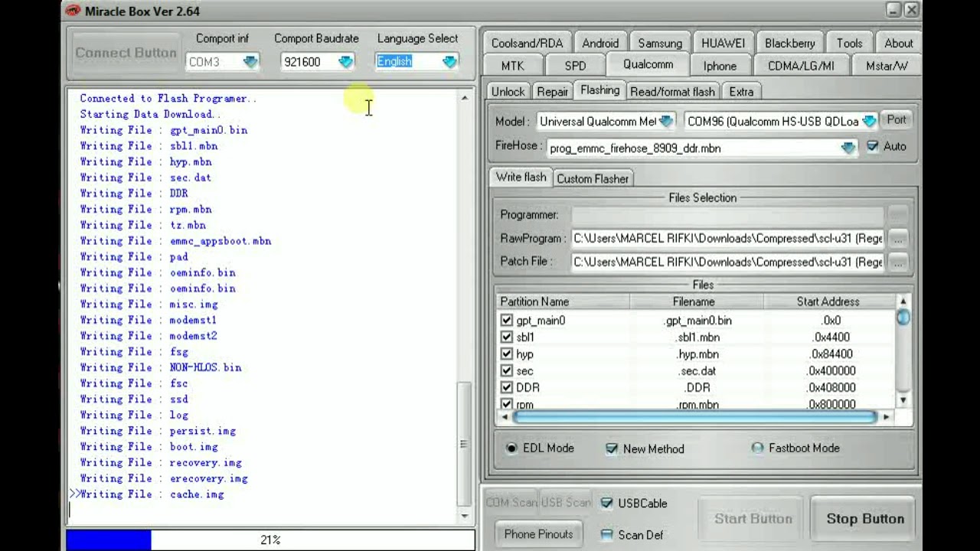Screen dimensions: 980x551
Task: Open the Read/format flash sub-tab
Action: pos(672,92)
